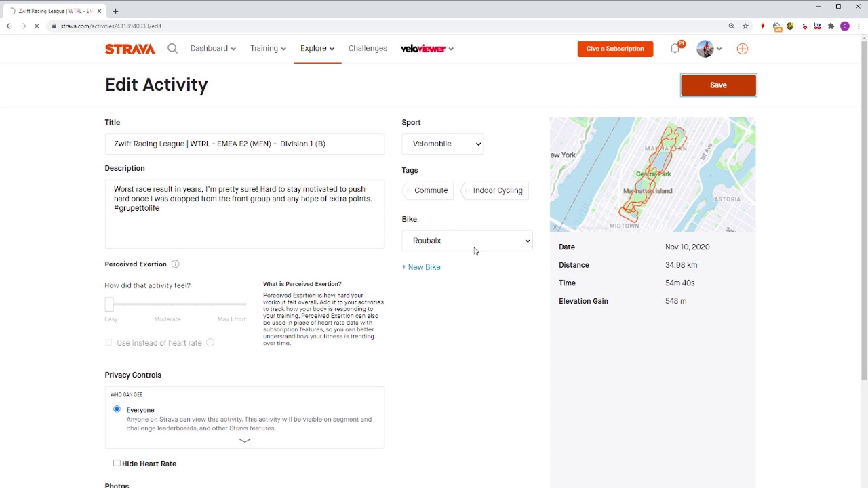
Task: Open the Training menu
Action: (x=268, y=48)
